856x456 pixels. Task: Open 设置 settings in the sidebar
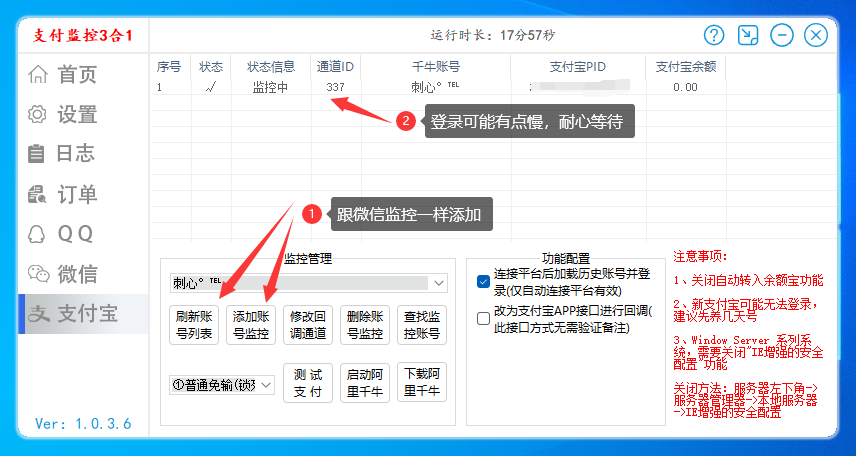[x=83, y=115]
